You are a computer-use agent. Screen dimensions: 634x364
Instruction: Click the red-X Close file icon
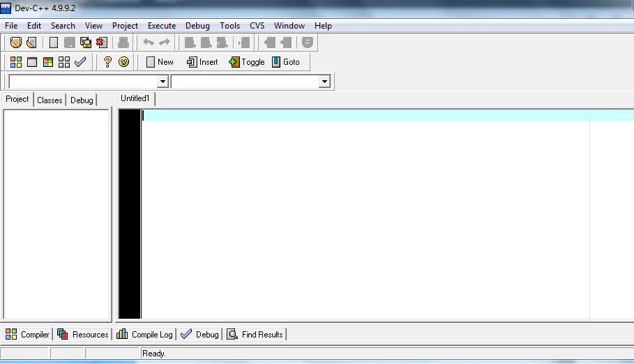pyautogui.click(x=102, y=42)
